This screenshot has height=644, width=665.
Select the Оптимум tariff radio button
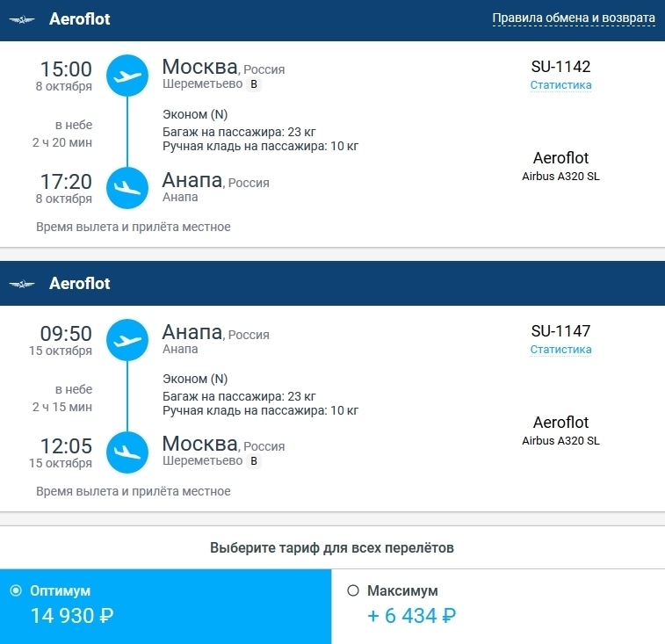tap(15, 591)
